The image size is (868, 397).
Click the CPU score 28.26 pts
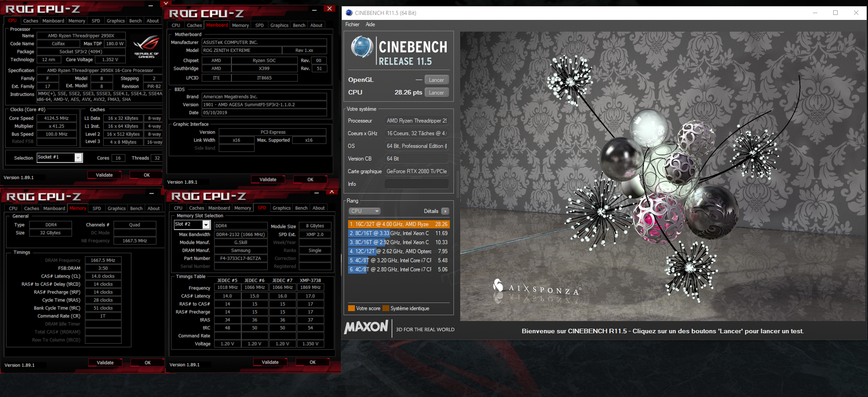click(x=408, y=92)
